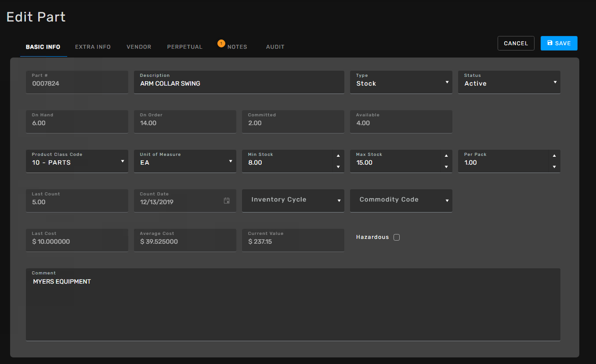596x364 pixels.
Task: Increase Min Stock with up arrow
Action: pyautogui.click(x=338, y=156)
